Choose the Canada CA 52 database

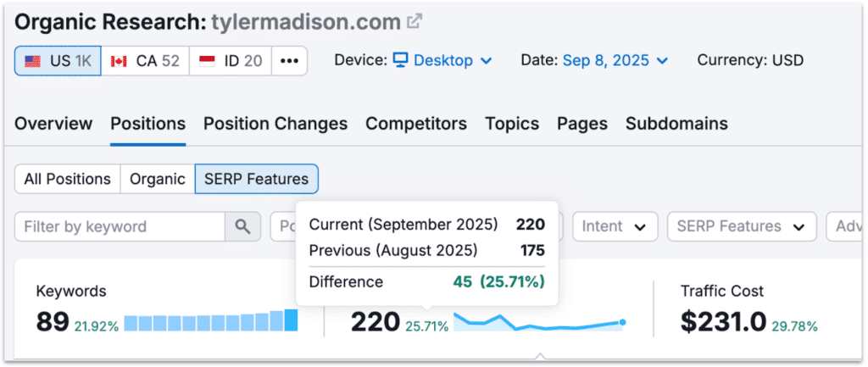[145, 61]
